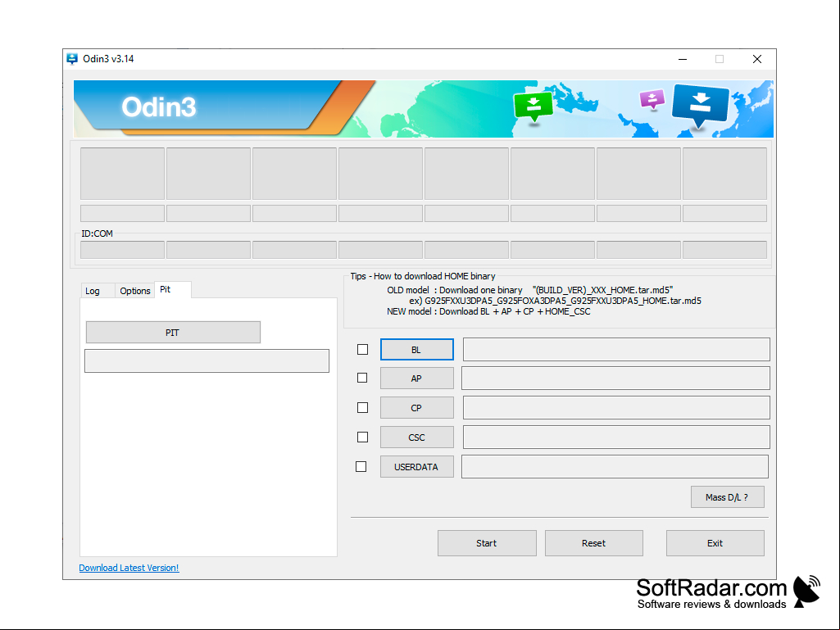Focus the USERDATA file path field
This screenshot has width=840, height=630.
point(615,467)
